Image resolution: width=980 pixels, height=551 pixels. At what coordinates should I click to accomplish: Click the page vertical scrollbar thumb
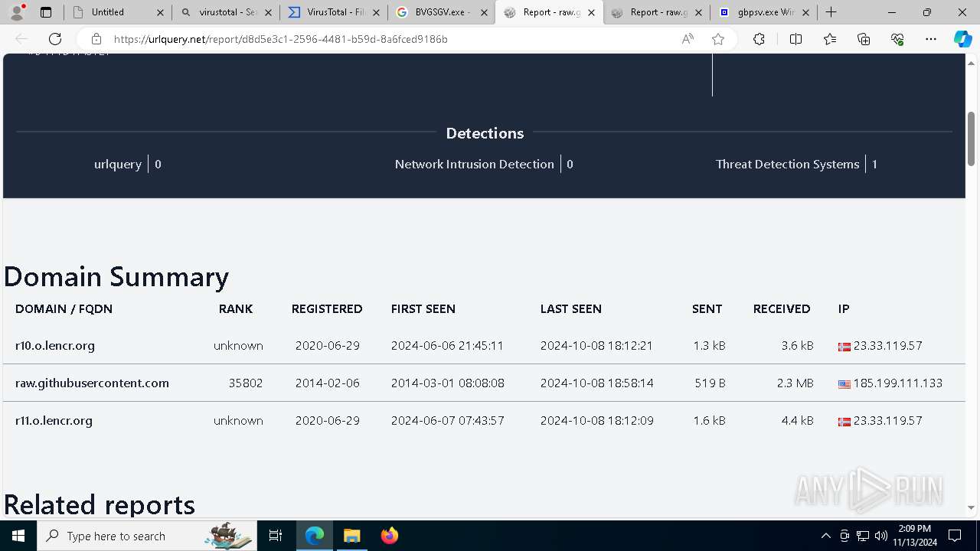[x=972, y=139]
